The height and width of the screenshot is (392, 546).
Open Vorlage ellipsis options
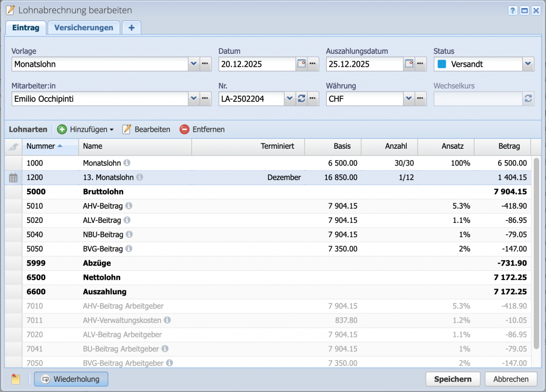[205, 64]
